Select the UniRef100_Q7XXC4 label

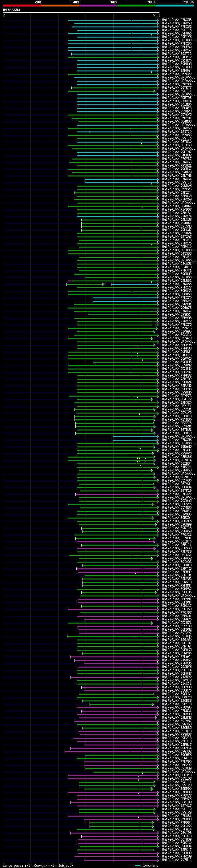177,101
